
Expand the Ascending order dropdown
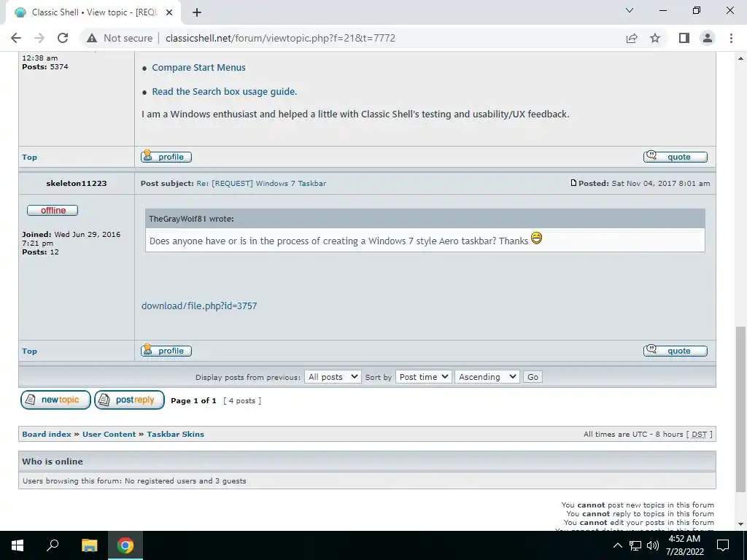point(487,377)
